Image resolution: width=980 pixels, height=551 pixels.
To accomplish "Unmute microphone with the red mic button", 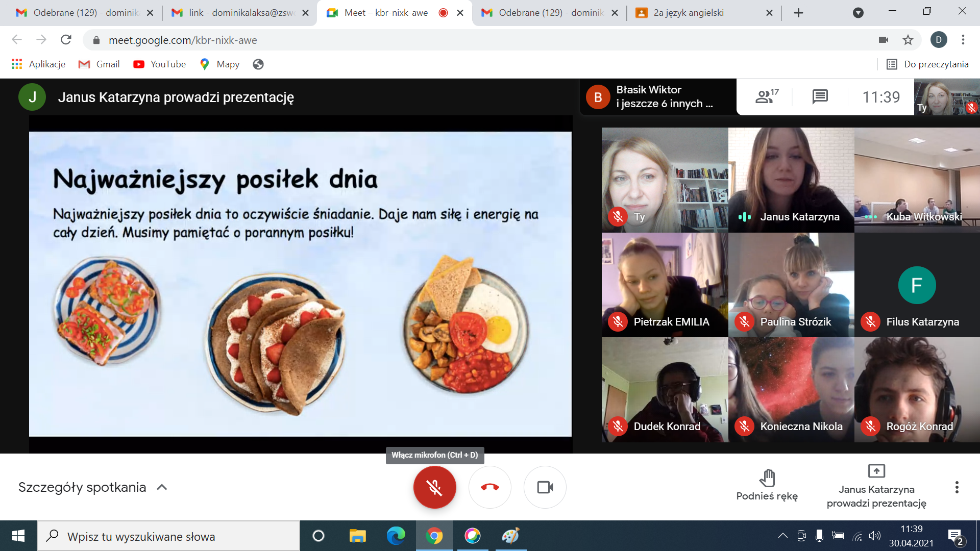I will click(x=434, y=487).
